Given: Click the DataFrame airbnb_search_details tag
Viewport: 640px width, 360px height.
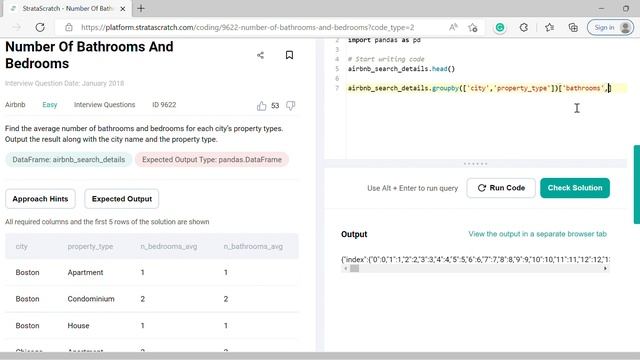Looking at the screenshot, I should [x=69, y=160].
